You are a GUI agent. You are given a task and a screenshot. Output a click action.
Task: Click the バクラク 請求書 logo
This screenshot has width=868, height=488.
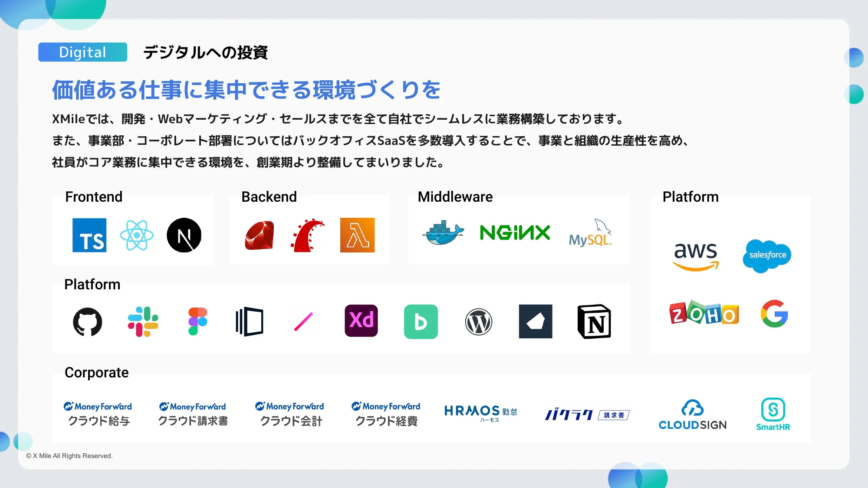click(x=587, y=415)
